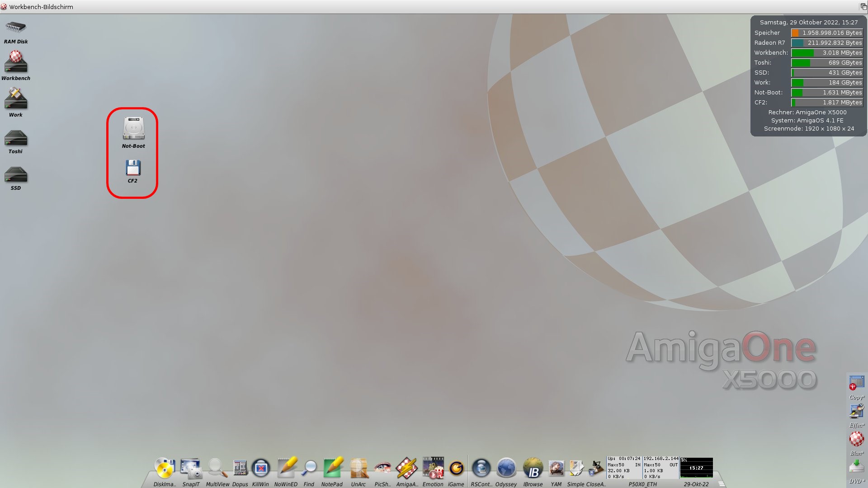Launch Dopus file manager
This screenshot has height=488, width=868.
point(240,468)
